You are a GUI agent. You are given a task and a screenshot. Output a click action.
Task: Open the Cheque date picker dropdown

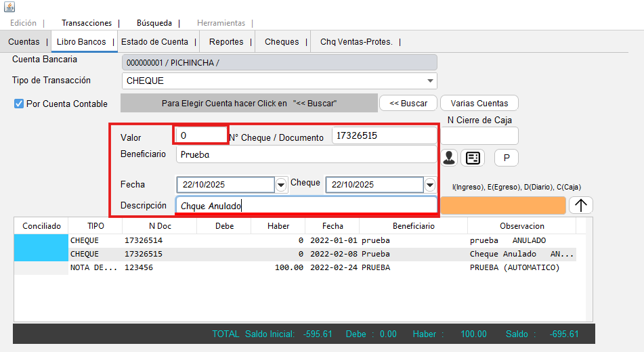tap(429, 185)
